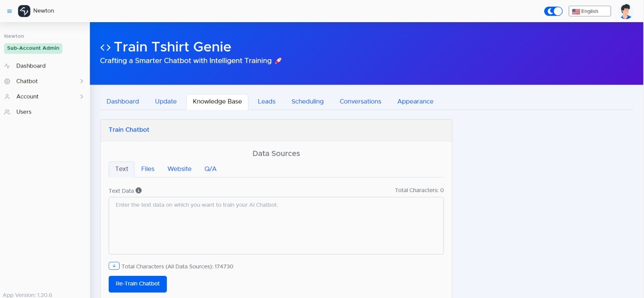Toggle the dark mode switch
Image resolution: width=644 pixels, height=298 pixels.
tap(553, 11)
